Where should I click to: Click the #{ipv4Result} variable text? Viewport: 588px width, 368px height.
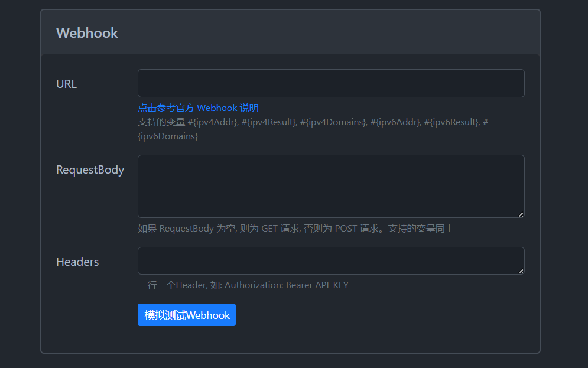[269, 122]
